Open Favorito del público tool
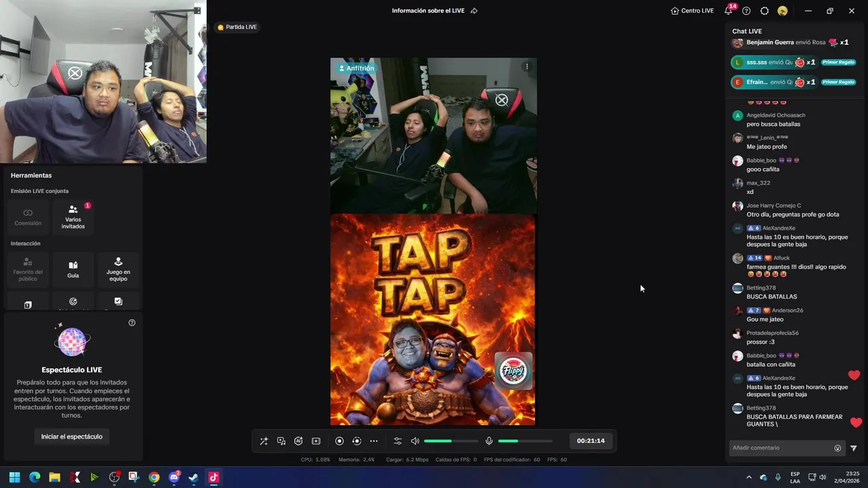The height and width of the screenshot is (488, 868). tap(28, 269)
